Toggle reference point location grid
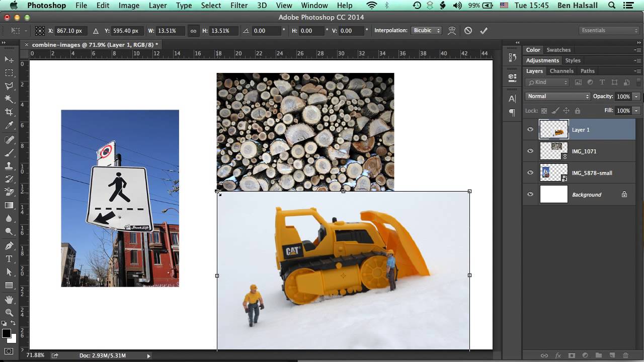Screen dimensions: 644x362 coord(40,31)
